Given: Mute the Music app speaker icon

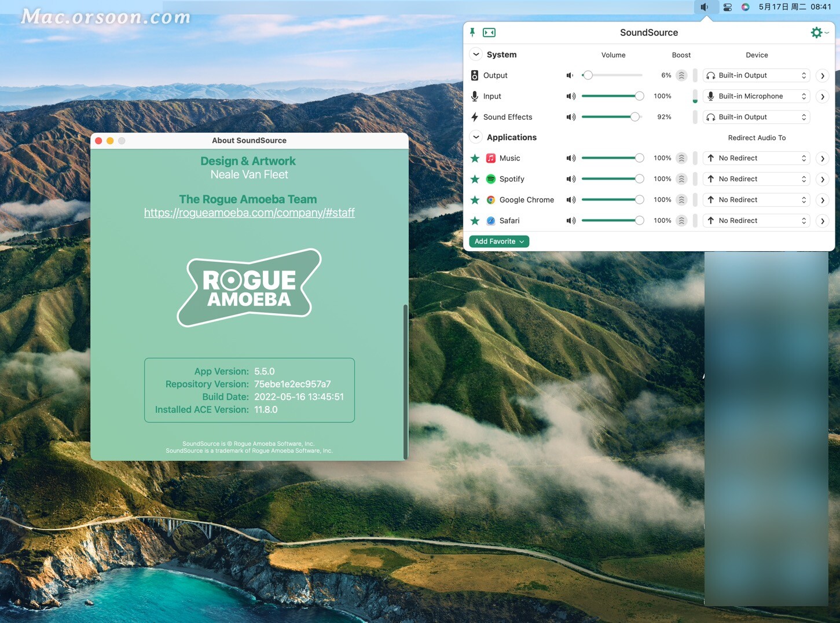Looking at the screenshot, I should pos(571,158).
